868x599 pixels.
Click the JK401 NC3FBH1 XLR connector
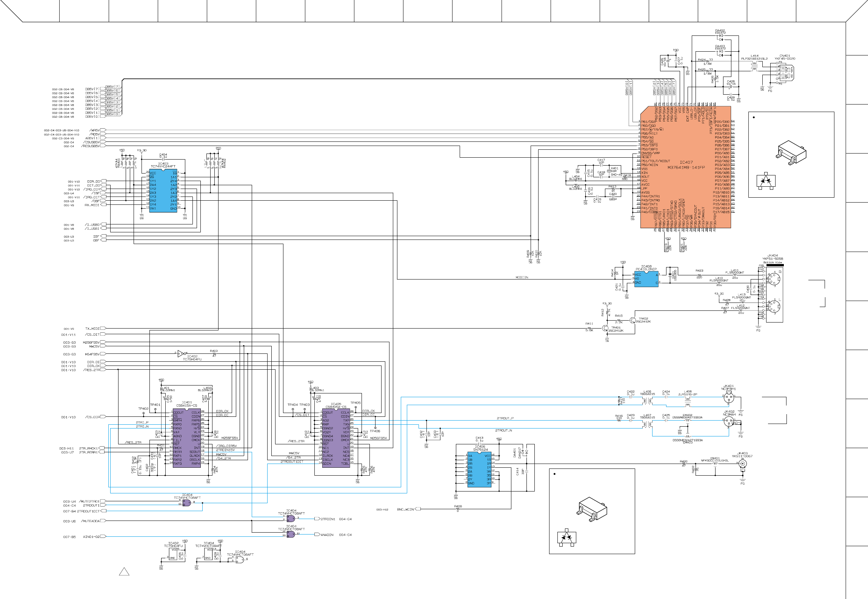pos(729,397)
